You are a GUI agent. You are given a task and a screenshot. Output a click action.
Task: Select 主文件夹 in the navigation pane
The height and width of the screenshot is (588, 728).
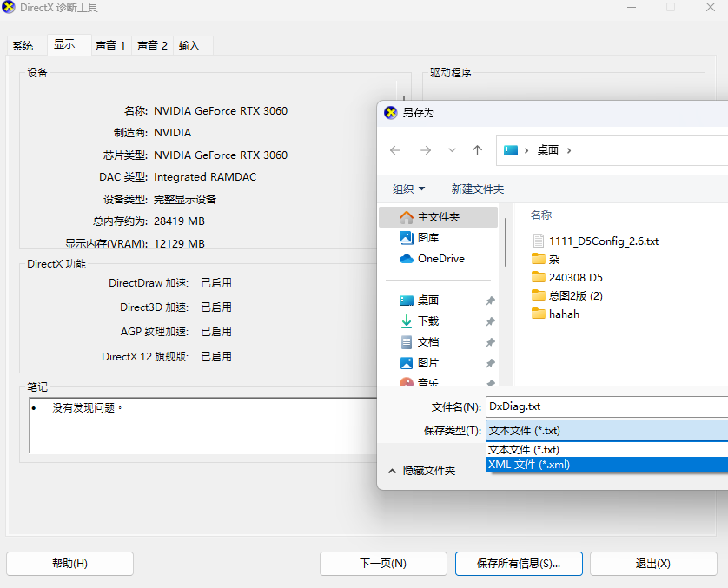point(439,217)
